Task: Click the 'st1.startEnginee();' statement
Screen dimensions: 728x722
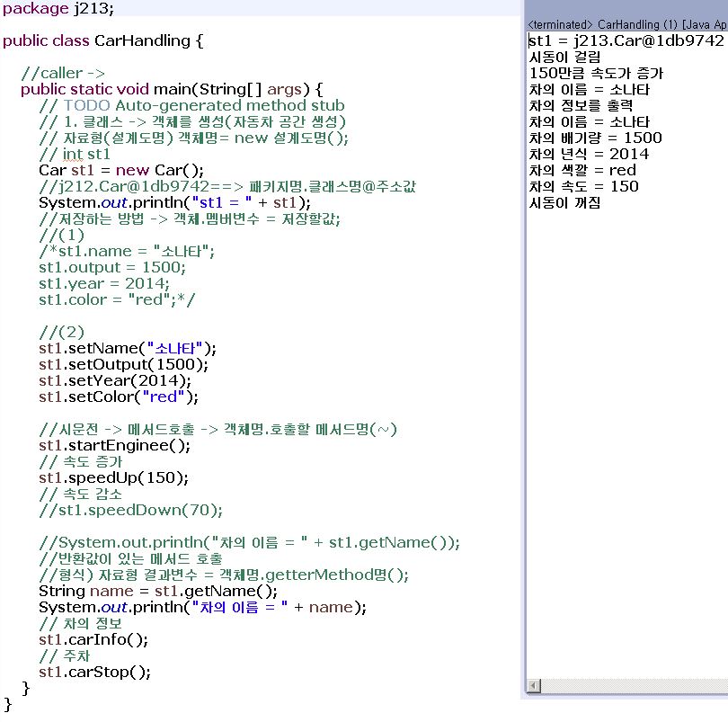Action: 115,446
